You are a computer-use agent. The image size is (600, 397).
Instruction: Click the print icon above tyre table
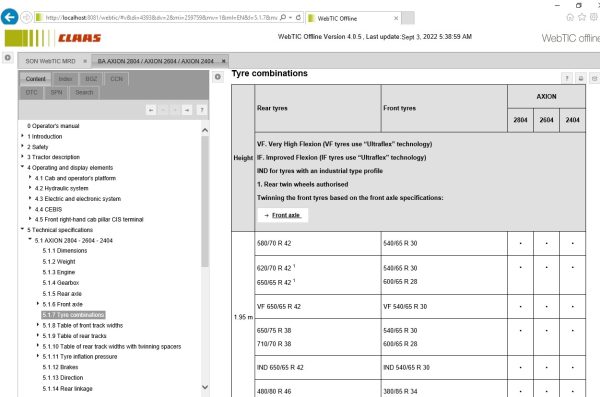coord(580,78)
